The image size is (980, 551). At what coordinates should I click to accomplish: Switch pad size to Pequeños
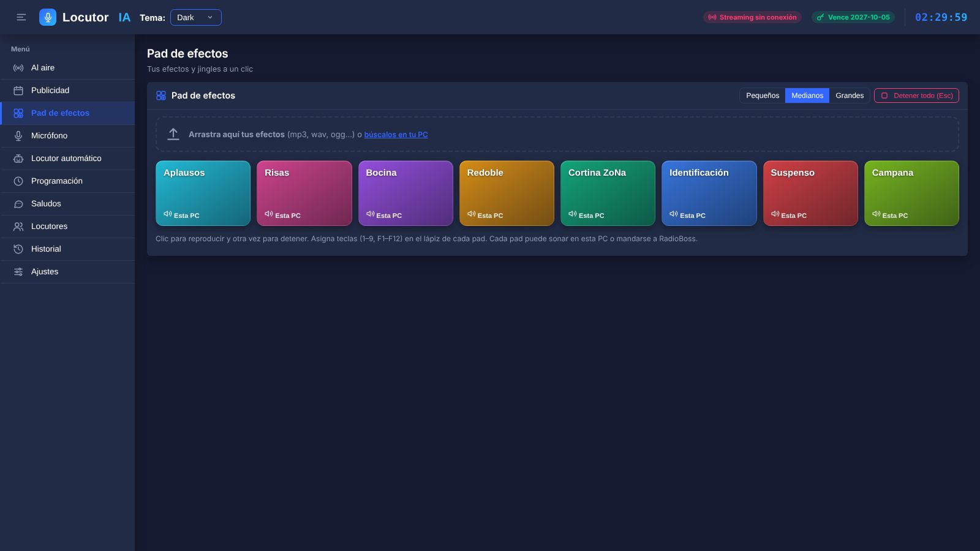click(763, 96)
